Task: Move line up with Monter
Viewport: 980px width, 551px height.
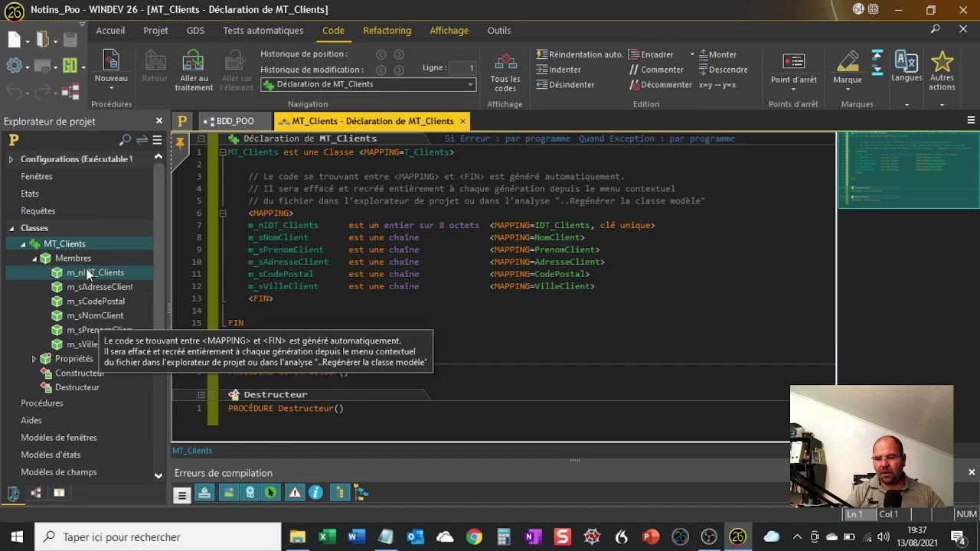Action: (717, 54)
